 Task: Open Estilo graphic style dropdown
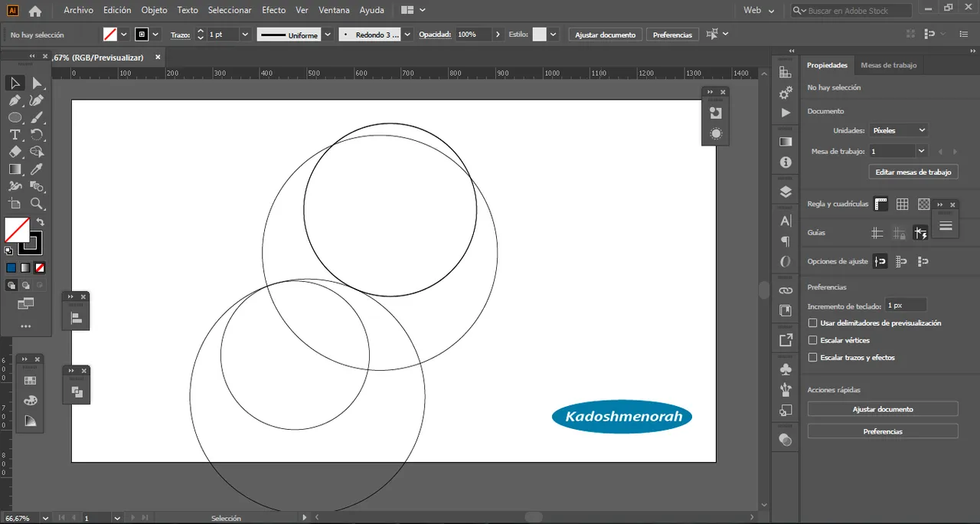pyautogui.click(x=554, y=34)
